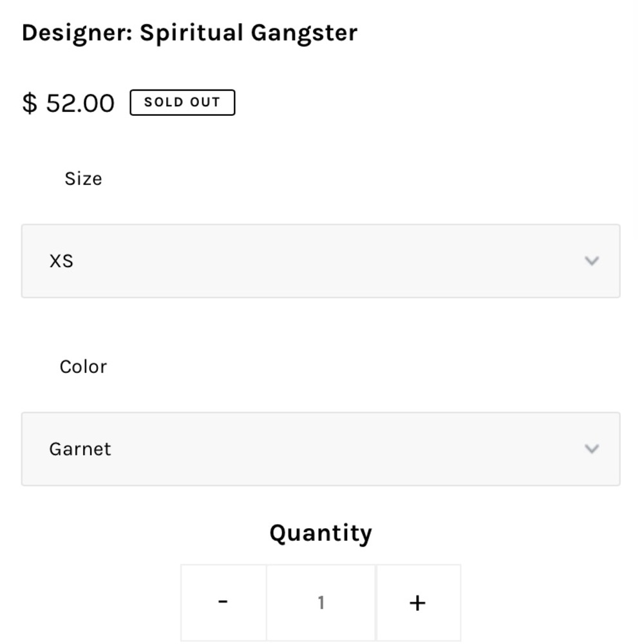The height and width of the screenshot is (644, 644).
Task: Select the XS size value text
Action: [x=61, y=261]
